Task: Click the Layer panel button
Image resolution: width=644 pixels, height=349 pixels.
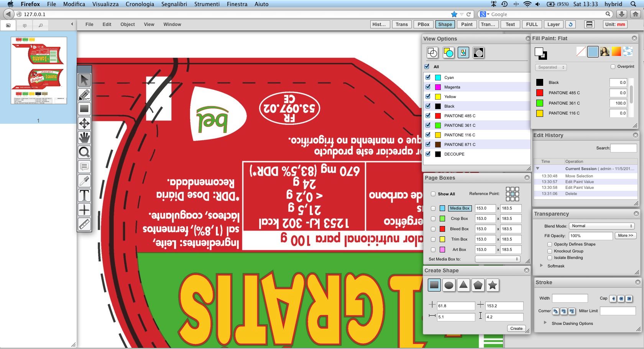Action: coord(554,25)
